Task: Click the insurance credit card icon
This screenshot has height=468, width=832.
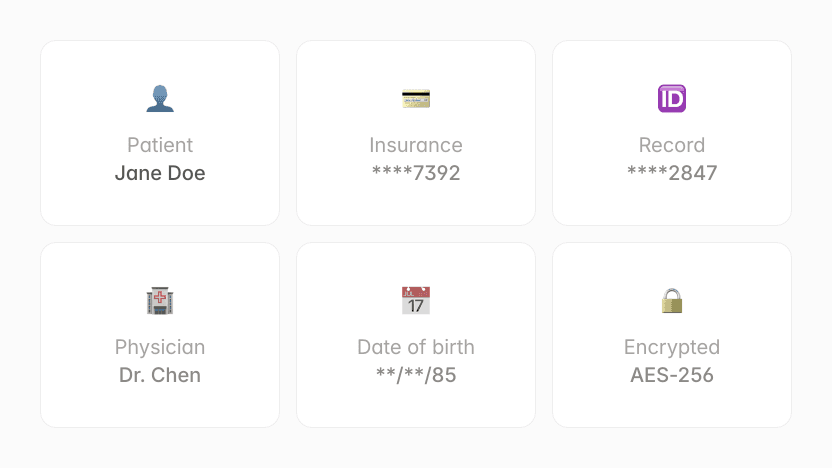Action: [x=416, y=99]
